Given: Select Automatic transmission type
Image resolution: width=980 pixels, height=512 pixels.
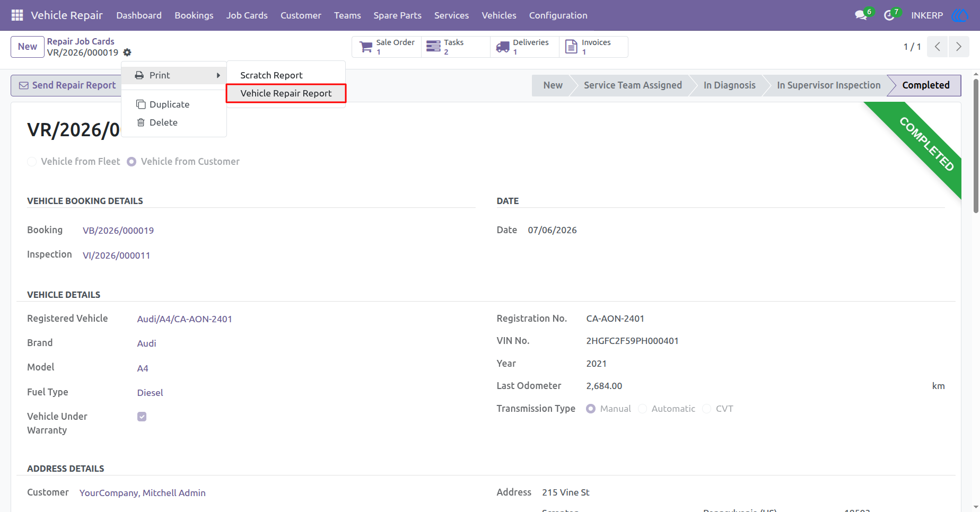Looking at the screenshot, I should [x=643, y=409].
